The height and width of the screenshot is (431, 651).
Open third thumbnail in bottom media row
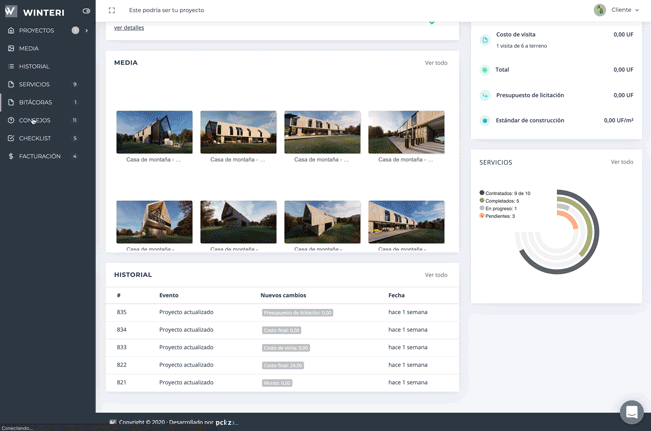pyautogui.click(x=322, y=222)
